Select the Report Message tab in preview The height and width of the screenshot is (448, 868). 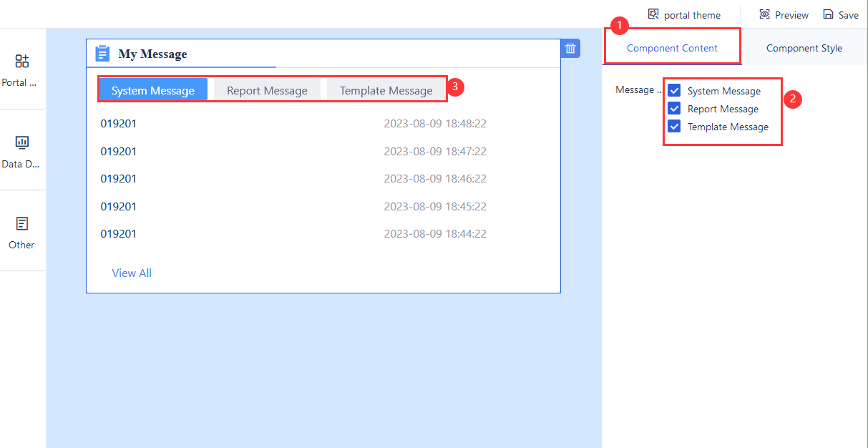[x=266, y=89]
